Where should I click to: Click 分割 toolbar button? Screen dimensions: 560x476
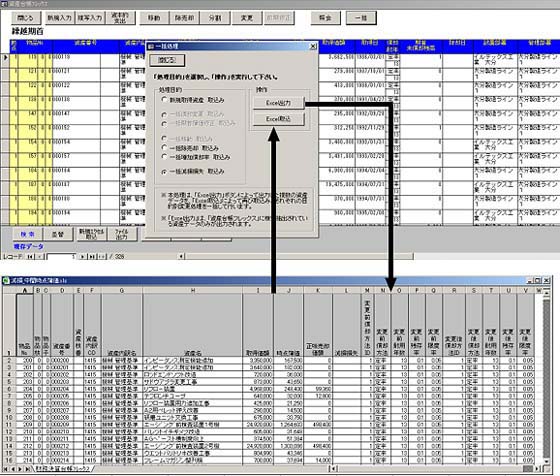215,17
